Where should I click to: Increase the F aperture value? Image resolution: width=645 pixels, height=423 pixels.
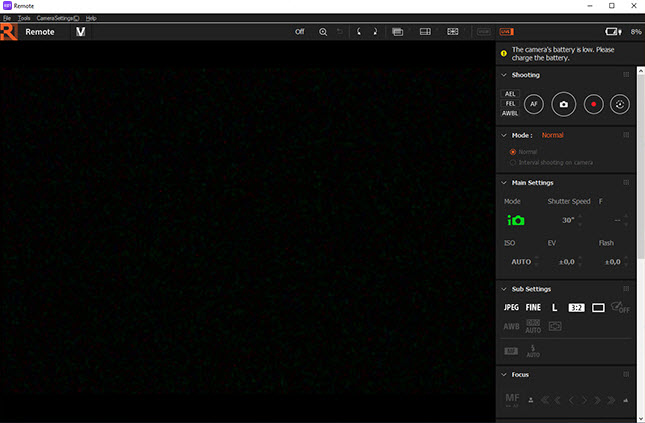coord(626,216)
